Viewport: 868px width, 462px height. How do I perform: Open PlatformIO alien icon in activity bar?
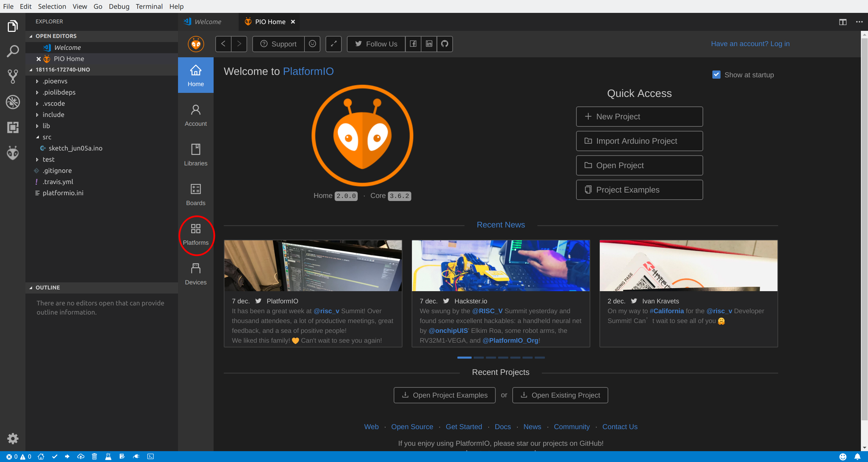[13, 153]
